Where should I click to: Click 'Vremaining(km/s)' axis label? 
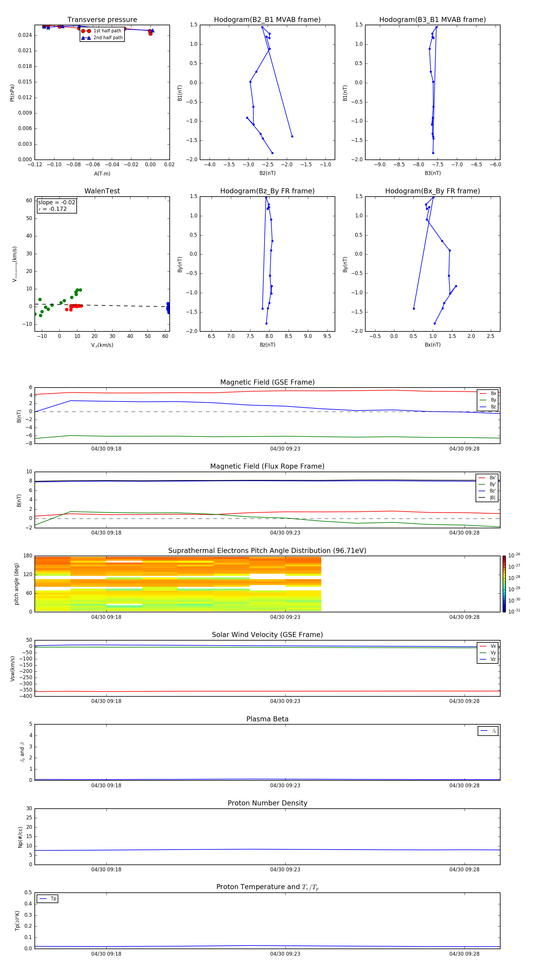pyautogui.click(x=15, y=264)
